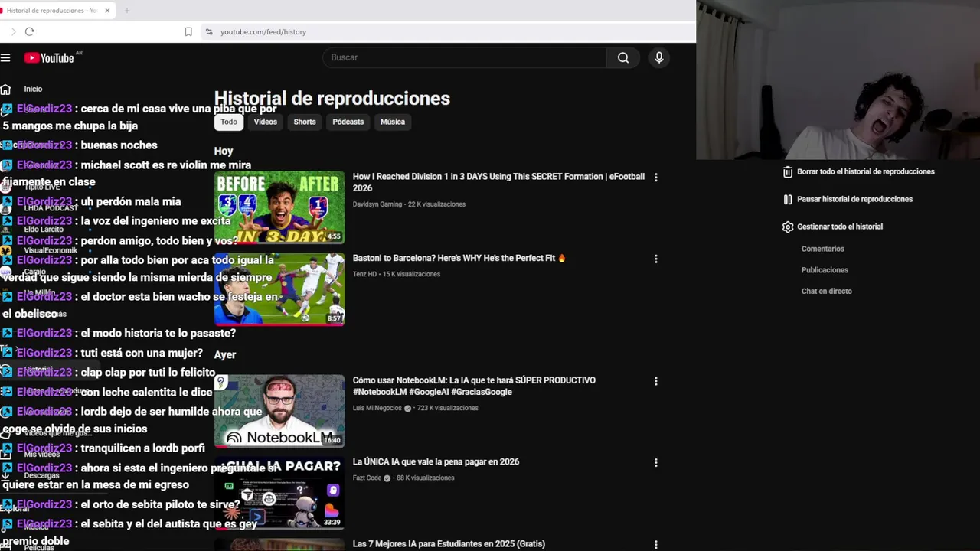
Task: Open a new browser tab with plus
Action: coord(127,11)
